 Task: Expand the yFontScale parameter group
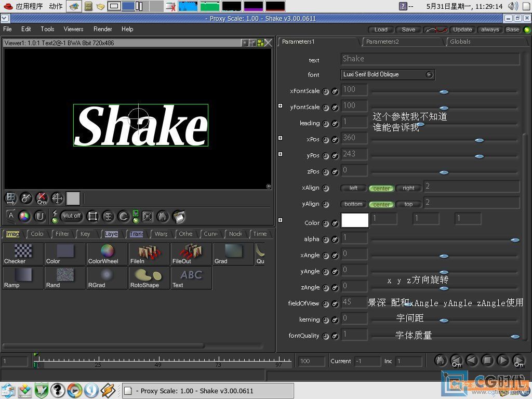tap(280, 106)
